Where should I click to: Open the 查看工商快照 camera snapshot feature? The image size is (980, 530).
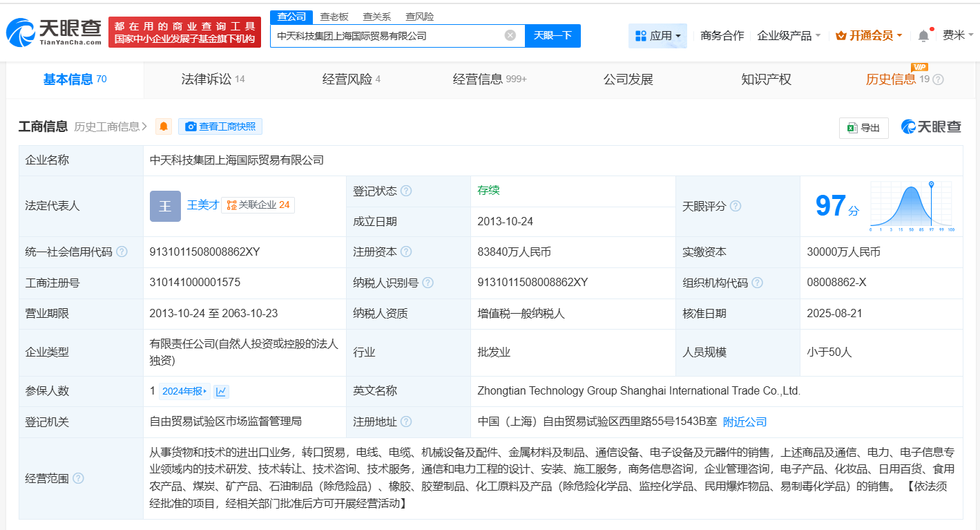[x=220, y=126]
